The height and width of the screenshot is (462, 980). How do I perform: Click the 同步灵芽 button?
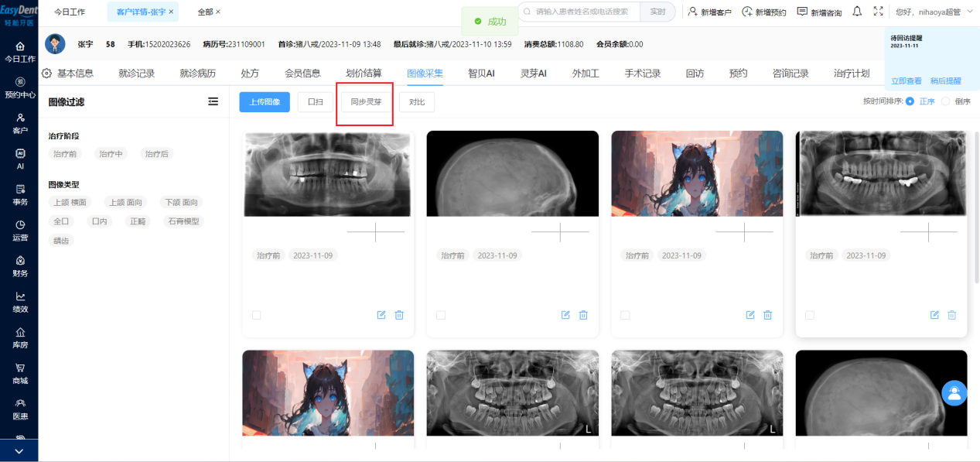click(x=366, y=102)
